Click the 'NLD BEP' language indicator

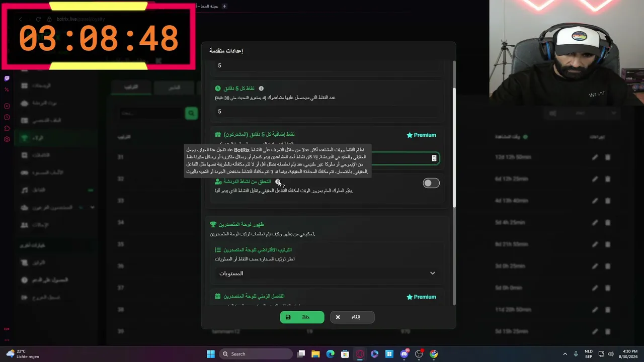pos(589,354)
